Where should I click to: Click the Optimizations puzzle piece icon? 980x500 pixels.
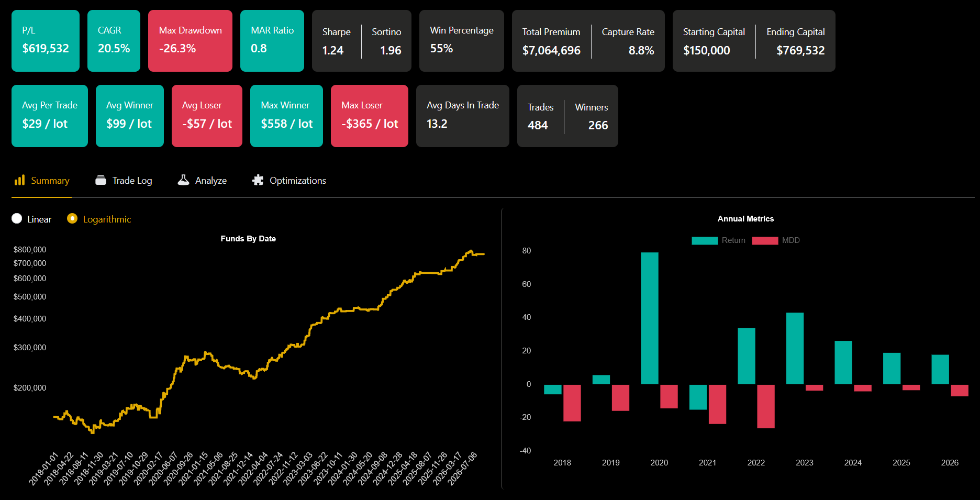coord(258,180)
